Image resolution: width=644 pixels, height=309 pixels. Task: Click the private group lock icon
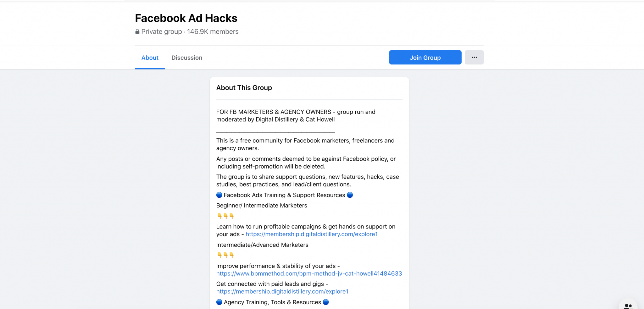click(137, 31)
